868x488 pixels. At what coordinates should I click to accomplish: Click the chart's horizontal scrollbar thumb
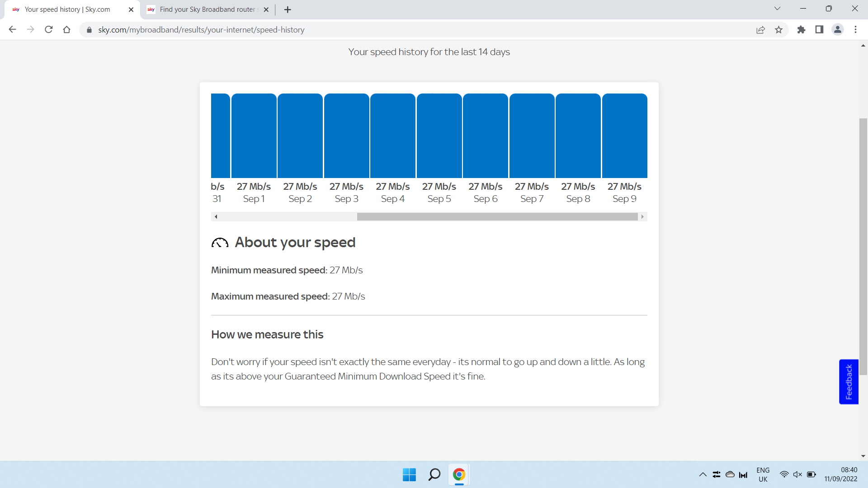click(x=497, y=217)
